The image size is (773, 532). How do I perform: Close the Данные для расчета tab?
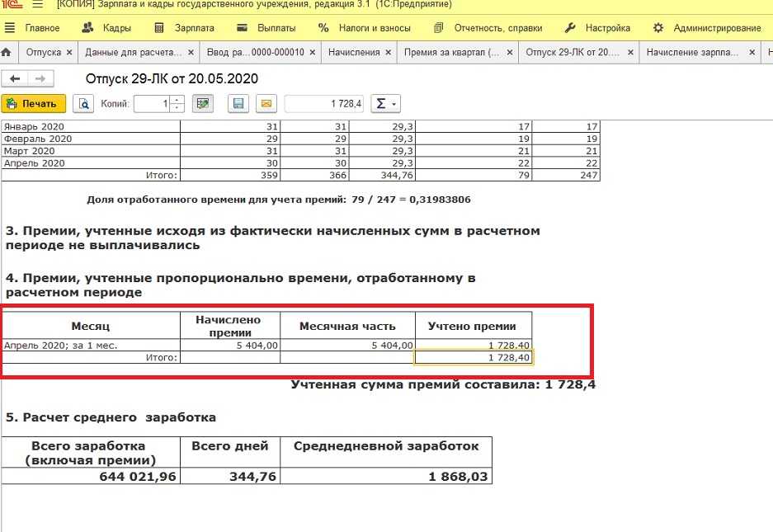coord(191,52)
